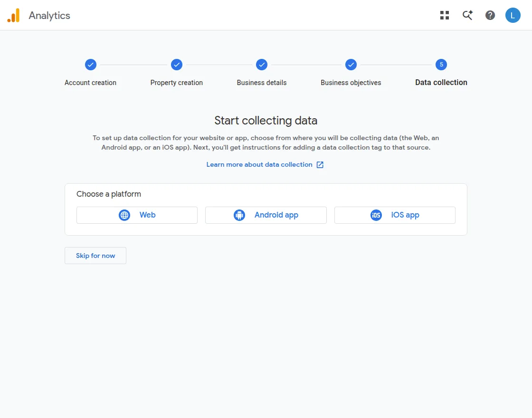This screenshot has height=418, width=532.
Task: Open Learn more about data collection link
Action: 265,164
